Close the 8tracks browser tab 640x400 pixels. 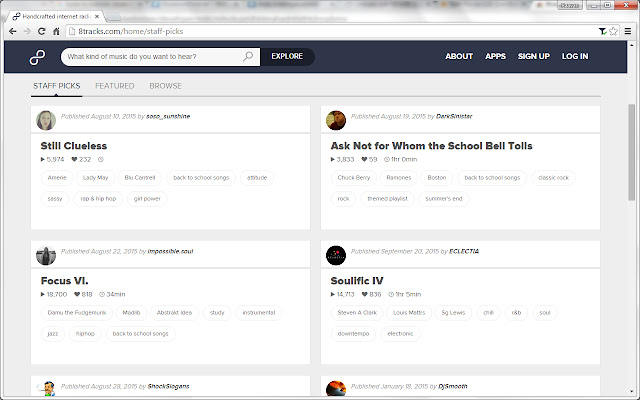coord(97,17)
